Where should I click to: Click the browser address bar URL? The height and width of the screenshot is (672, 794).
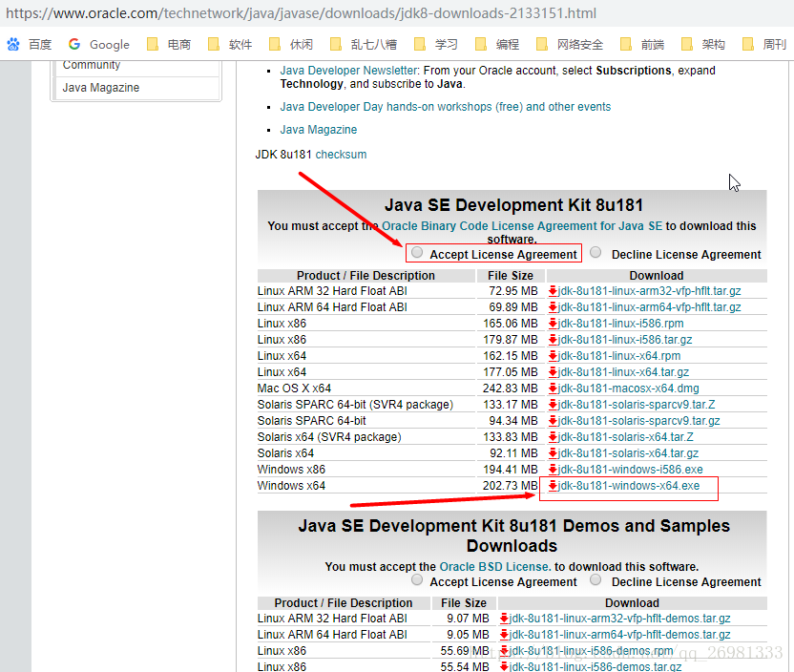(x=301, y=13)
